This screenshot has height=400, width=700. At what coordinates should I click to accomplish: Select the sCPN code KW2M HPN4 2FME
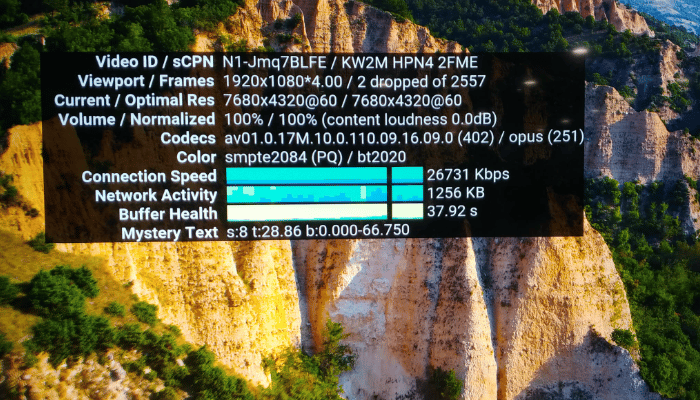[x=409, y=62]
